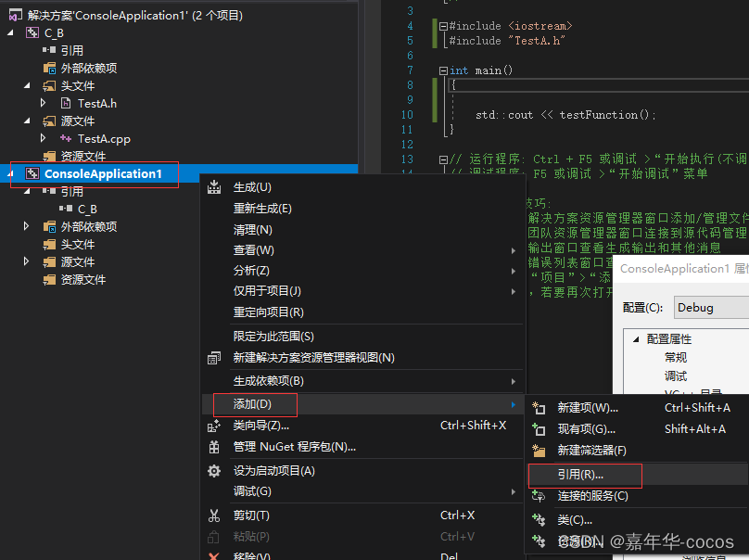Screen dimensions: 749x560
Task: Click the TestA.cpp source file icon
Action: click(66, 138)
